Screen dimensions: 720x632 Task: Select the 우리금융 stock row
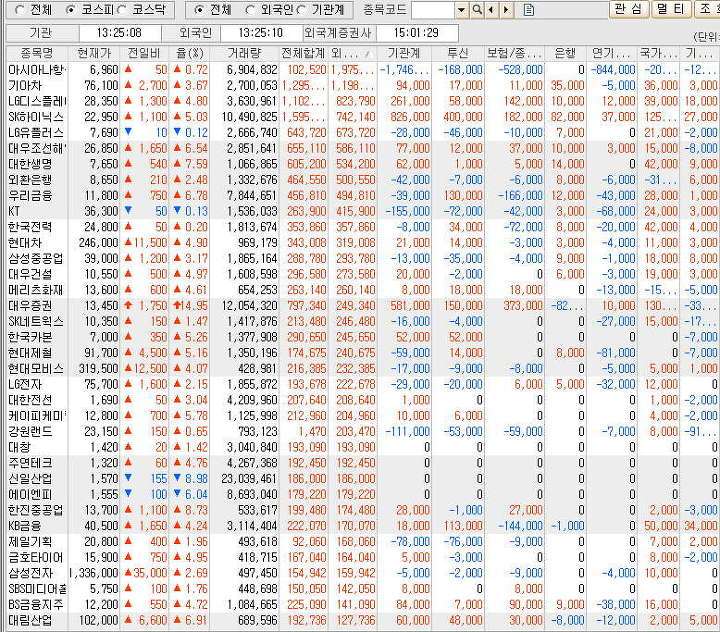pos(363,196)
